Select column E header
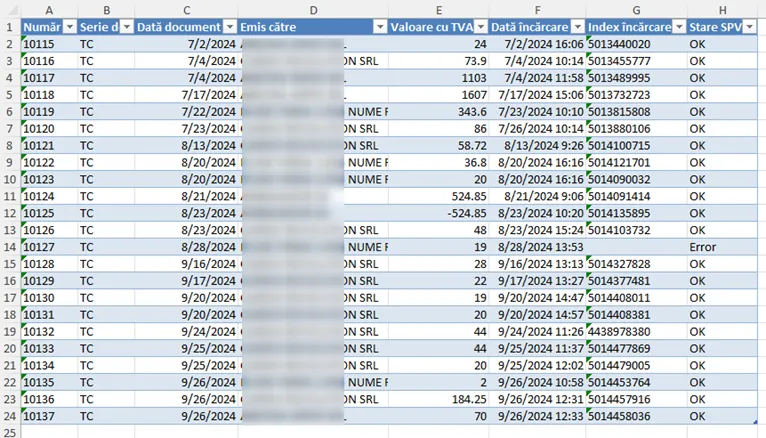The image size is (766, 438). click(439, 10)
